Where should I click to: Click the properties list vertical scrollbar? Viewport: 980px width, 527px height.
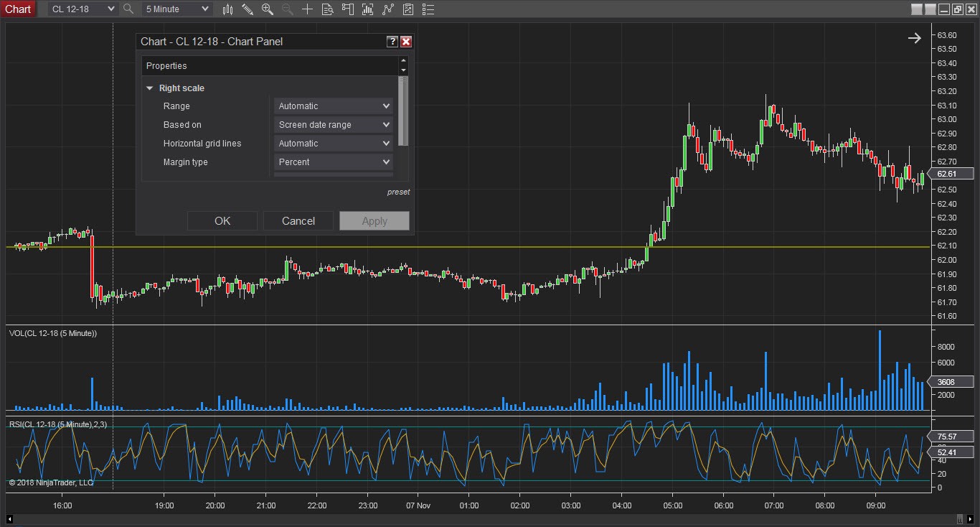[x=402, y=112]
